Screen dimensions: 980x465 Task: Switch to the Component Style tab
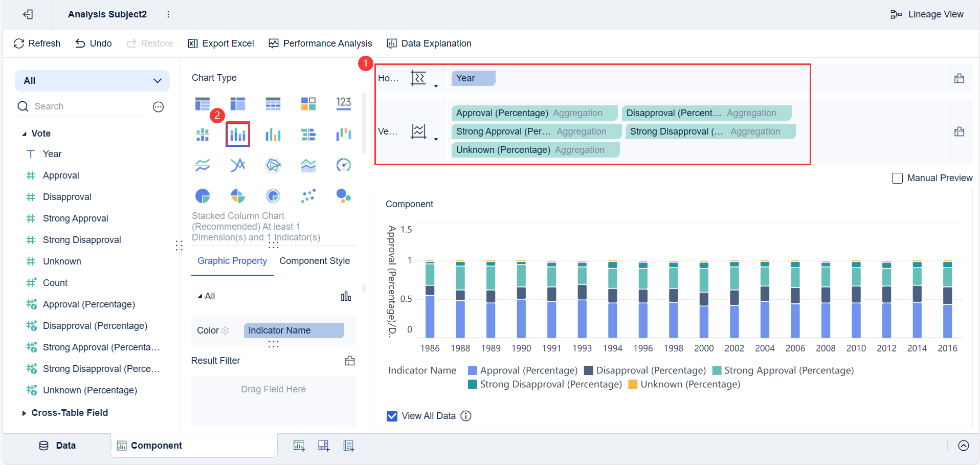(314, 261)
